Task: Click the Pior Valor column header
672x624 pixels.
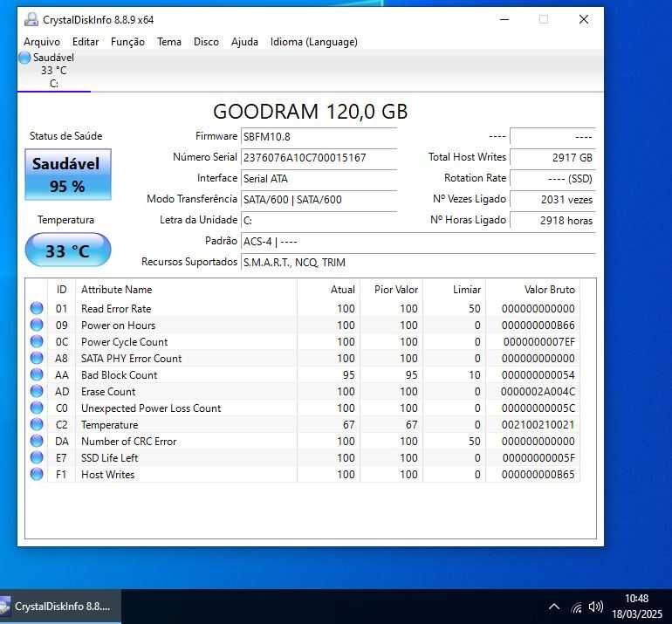Action: 392,290
